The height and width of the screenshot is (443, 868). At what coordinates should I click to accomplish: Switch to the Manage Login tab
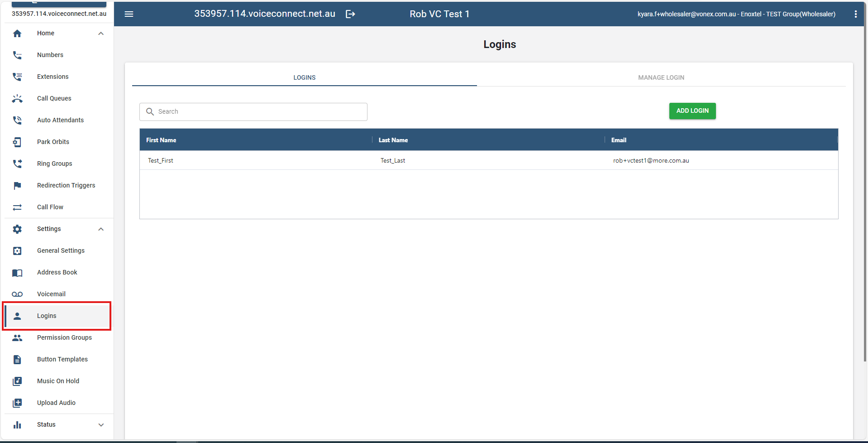click(x=661, y=77)
